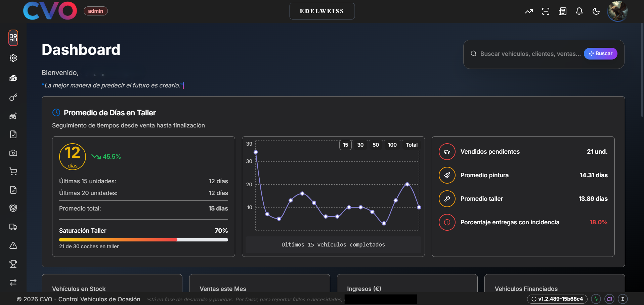Open the key icon section in the sidebar
644x305 pixels.
pyautogui.click(x=13, y=97)
